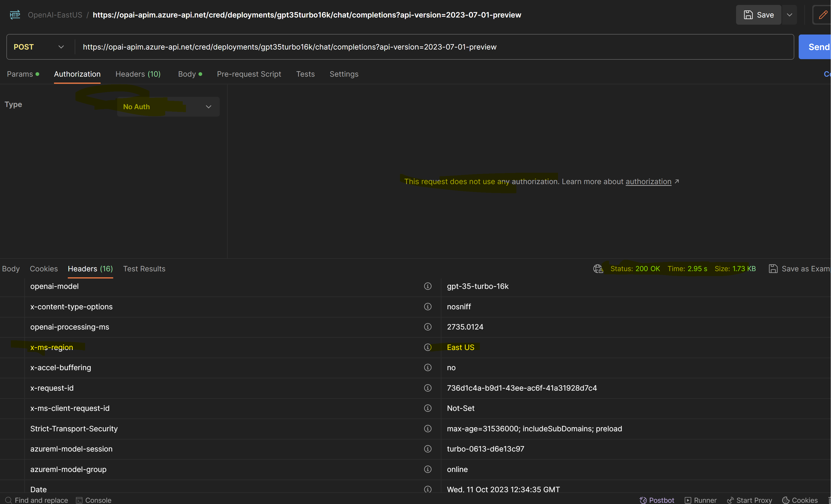
Task: Click the info icon beside openai-model header
Action: pos(427,286)
